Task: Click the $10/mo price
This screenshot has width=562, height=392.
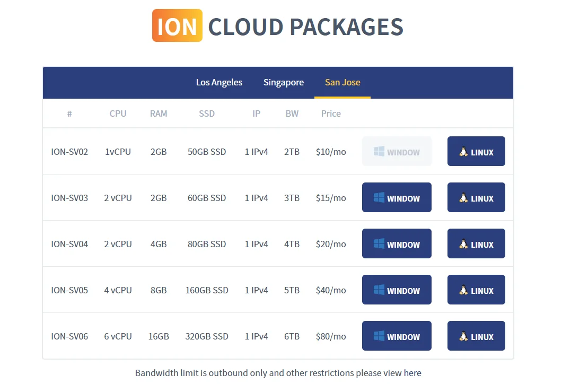Action: [x=331, y=152]
